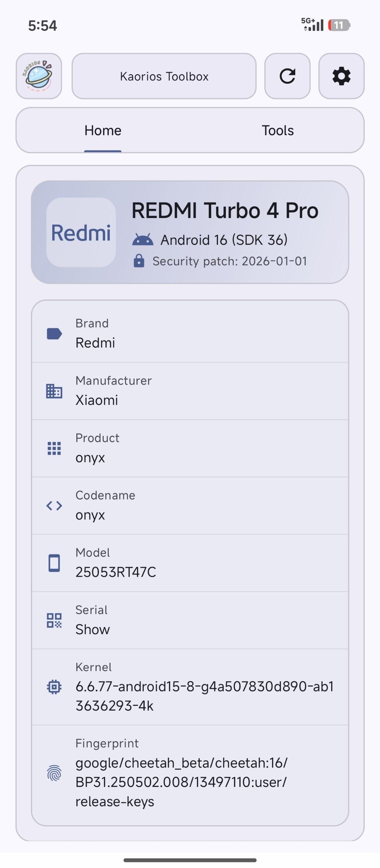Viewport: 380px width, 868px height.
Task: Select the Home tab
Action: click(103, 131)
